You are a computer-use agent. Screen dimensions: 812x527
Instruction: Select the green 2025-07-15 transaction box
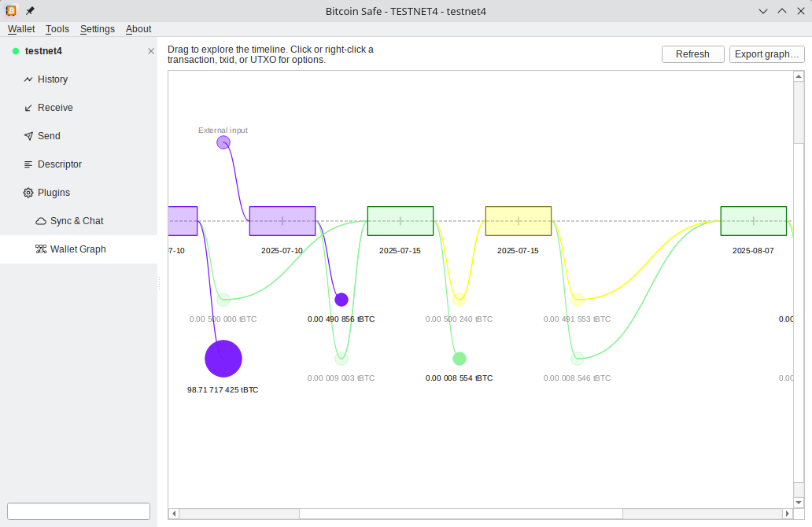pyautogui.click(x=400, y=221)
